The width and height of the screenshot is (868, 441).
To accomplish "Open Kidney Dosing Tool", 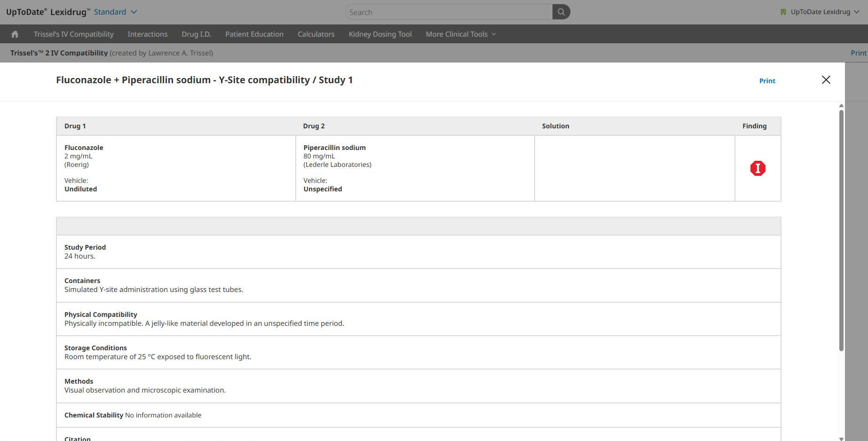I will [380, 34].
